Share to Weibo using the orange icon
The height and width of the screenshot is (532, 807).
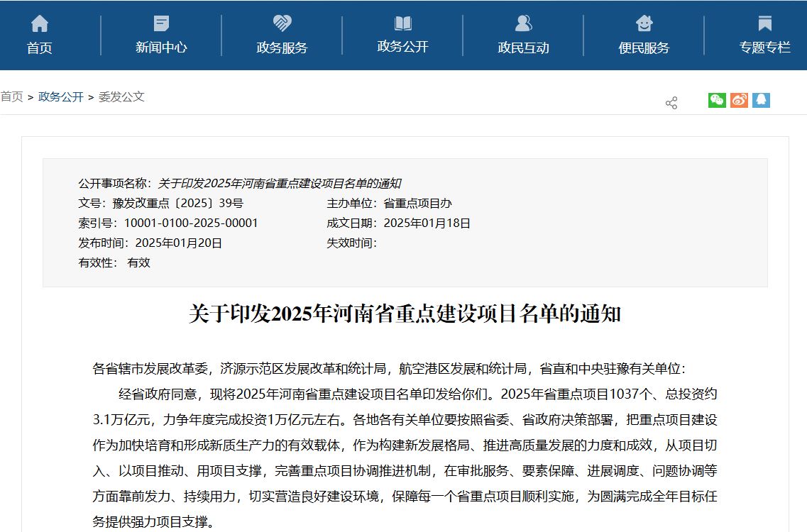(x=739, y=100)
